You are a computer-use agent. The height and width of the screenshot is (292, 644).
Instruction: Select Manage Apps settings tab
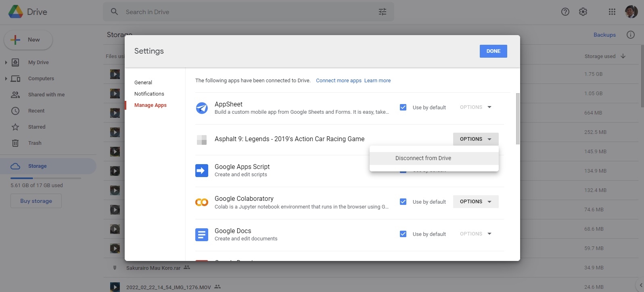coord(151,105)
